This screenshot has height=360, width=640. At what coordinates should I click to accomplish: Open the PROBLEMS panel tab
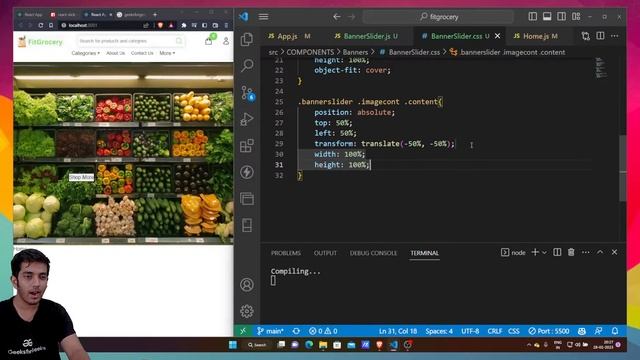[x=286, y=253]
